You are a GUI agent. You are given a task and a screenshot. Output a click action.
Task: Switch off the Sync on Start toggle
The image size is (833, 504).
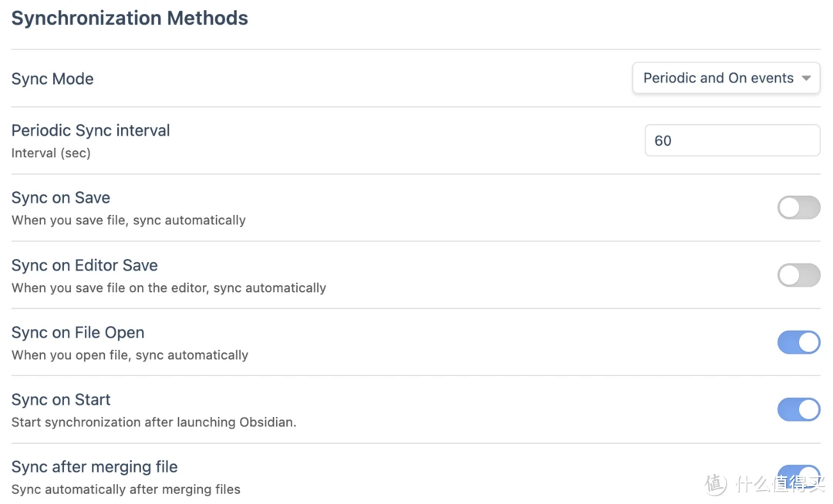[x=798, y=409]
